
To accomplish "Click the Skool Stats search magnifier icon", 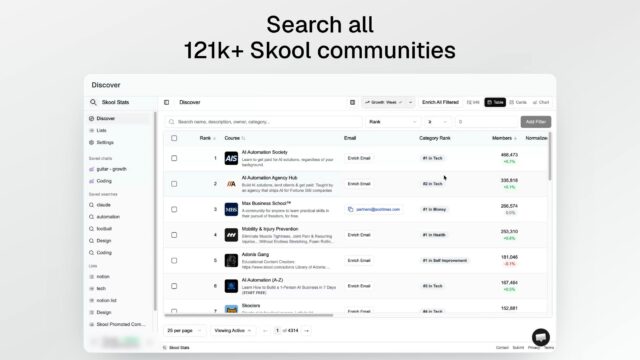I will pyautogui.click(x=93, y=102).
